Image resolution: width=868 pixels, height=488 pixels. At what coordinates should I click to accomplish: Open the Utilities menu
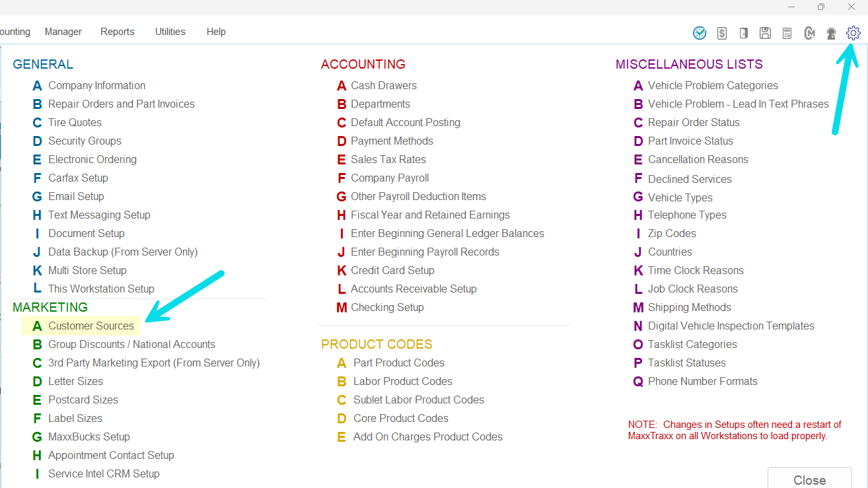[170, 32]
